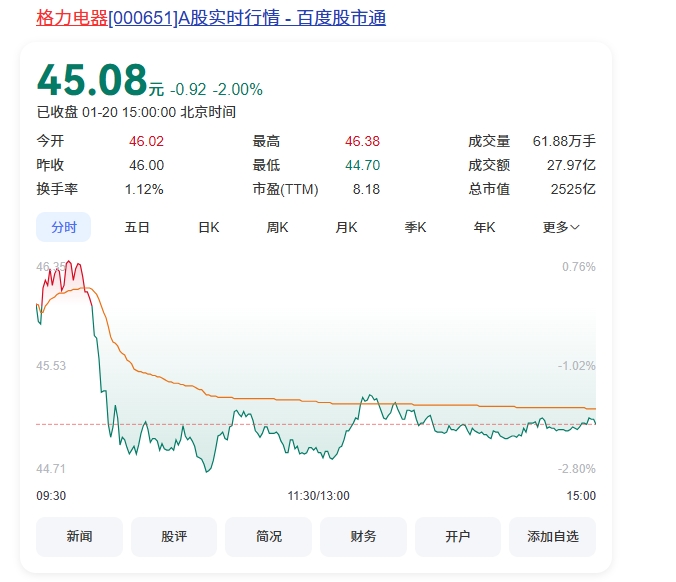
Task: Switch to the 日K chart tab
Action: click(209, 227)
